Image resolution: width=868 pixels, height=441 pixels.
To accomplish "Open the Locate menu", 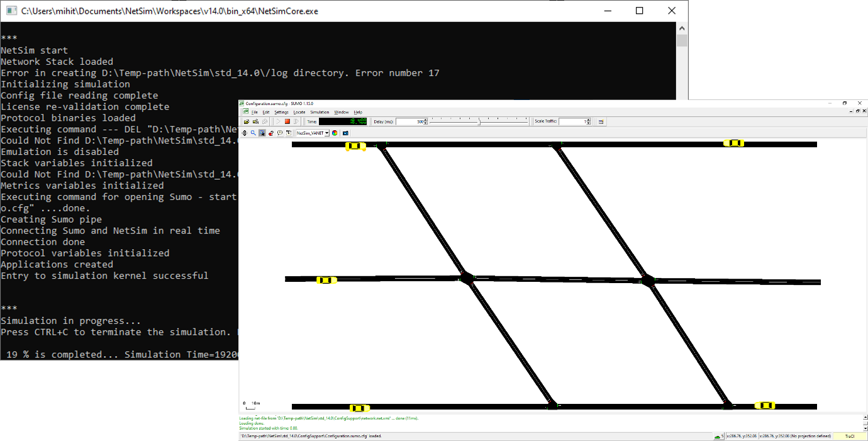I will pyautogui.click(x=299, y=112).
